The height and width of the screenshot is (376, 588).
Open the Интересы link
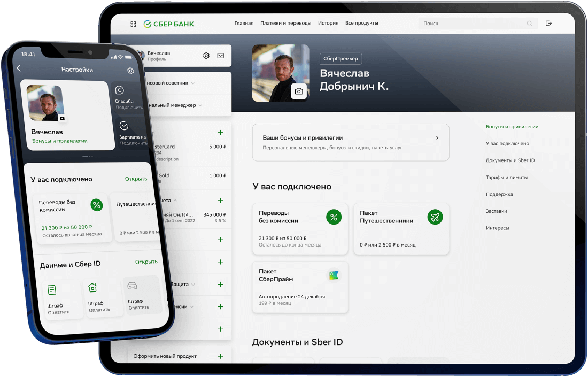(x=497, y=228)
